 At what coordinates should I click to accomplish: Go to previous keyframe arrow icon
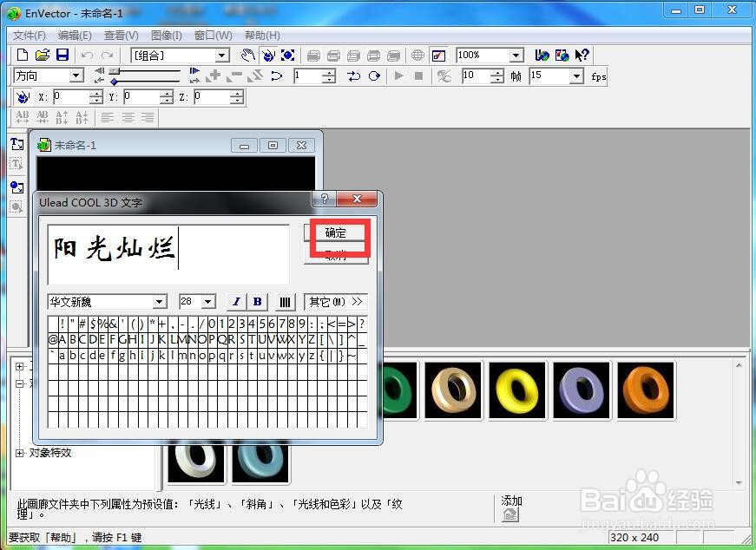[99, 71]
